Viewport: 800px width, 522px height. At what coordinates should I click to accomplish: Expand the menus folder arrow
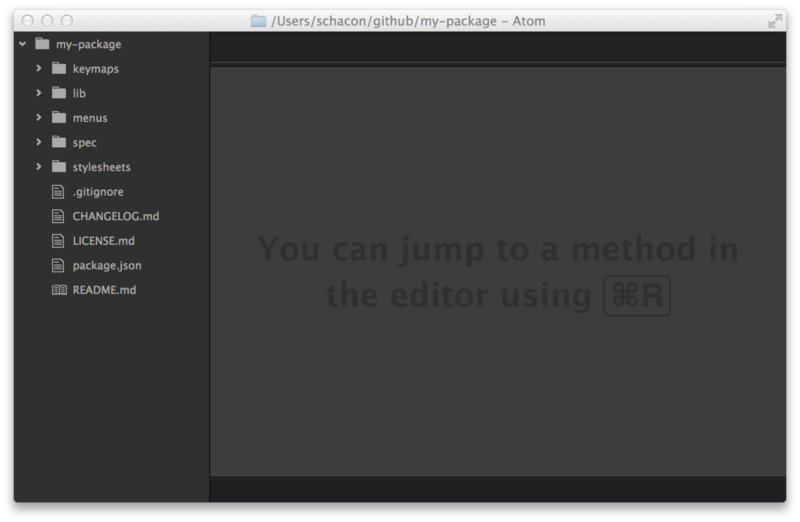(x=38, y=118)
